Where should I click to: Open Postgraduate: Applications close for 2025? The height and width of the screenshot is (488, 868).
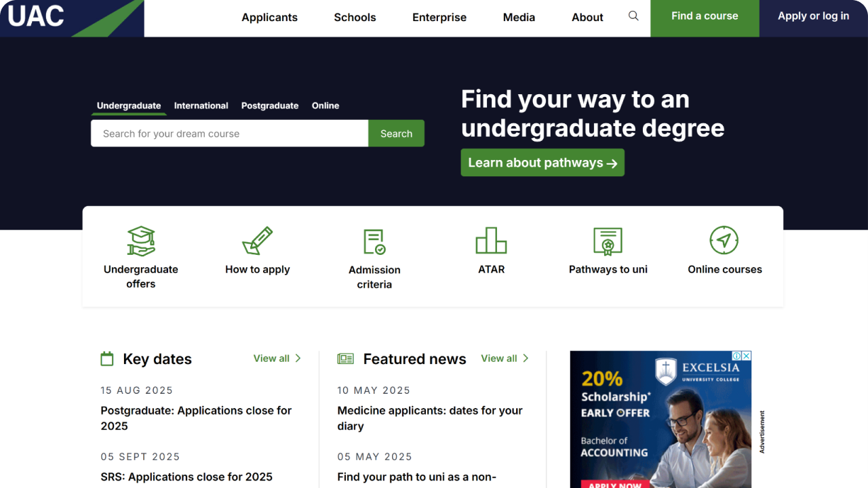(x=196, y=418)
